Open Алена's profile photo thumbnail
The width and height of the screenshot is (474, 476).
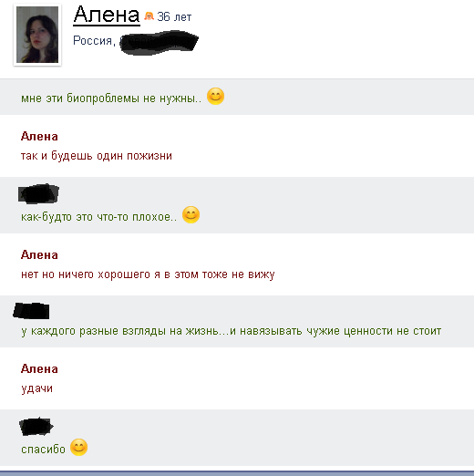[x=37, y=35]
